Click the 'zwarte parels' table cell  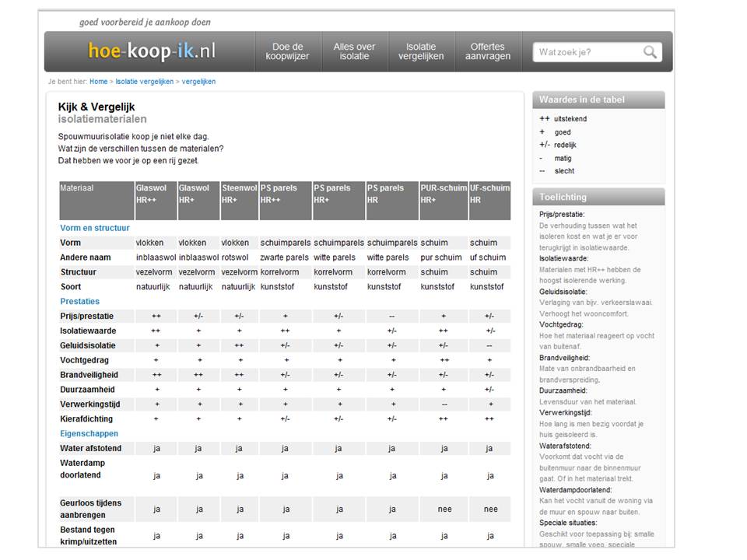pyautogui.click(x=285, y=257)
